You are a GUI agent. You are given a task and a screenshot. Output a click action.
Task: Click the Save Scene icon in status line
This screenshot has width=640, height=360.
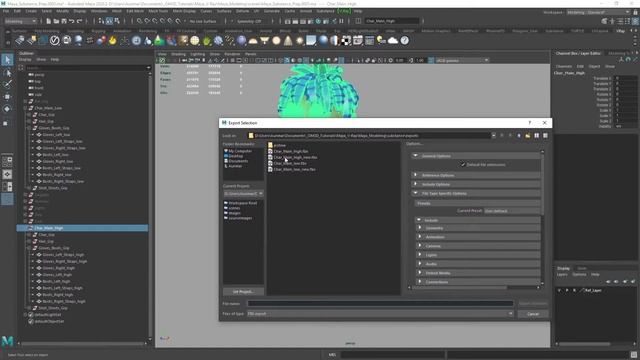point(64,21)
